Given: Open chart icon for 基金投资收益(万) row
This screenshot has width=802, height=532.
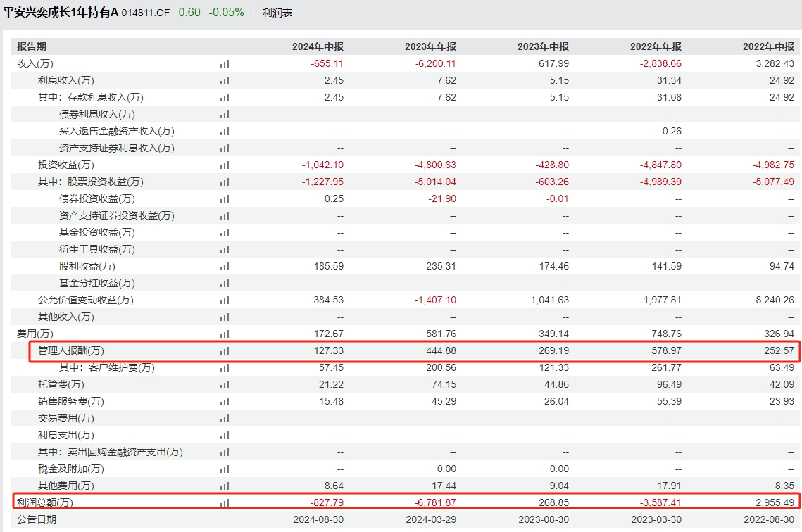Looking at the screenshot, I should click(x=225, y=232).
